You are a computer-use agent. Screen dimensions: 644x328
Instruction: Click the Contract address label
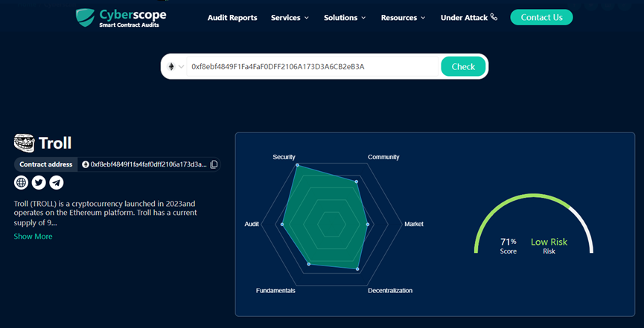tap(46, 164)
